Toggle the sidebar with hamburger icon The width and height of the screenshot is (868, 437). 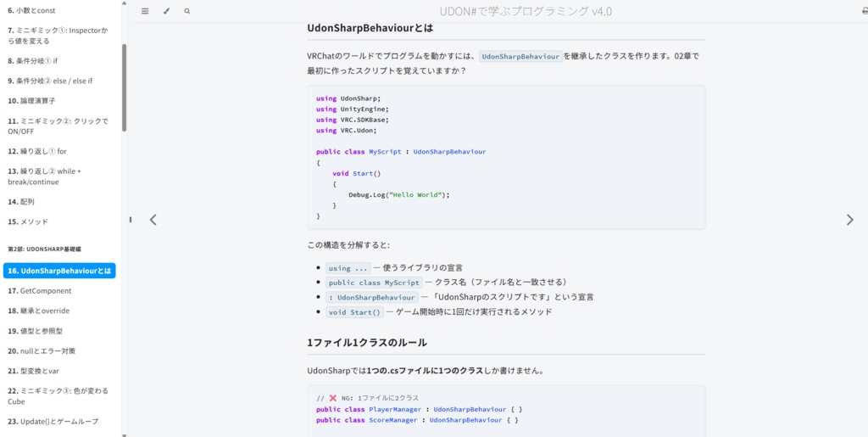[x=145, y=11]
